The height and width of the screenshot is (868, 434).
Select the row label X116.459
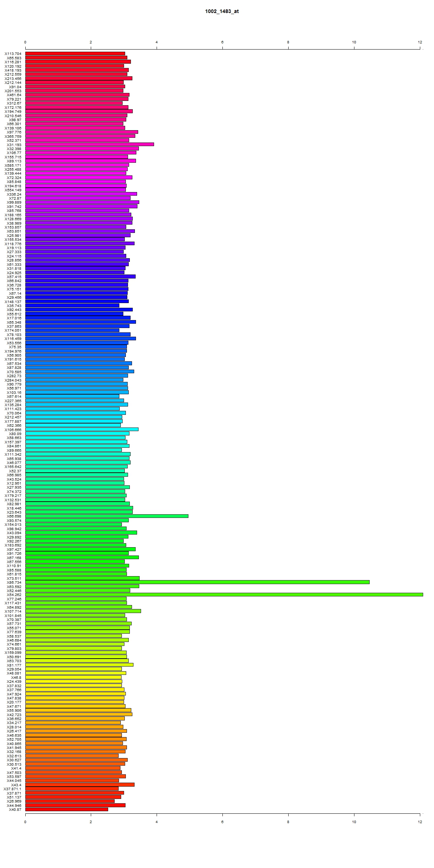coord(13,339)
